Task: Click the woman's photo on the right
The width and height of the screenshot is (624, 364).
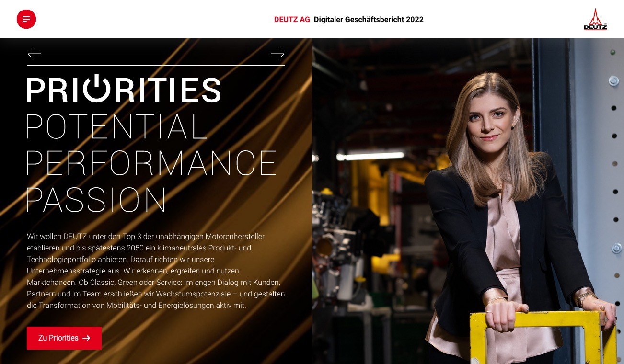Action: pyautogui.click(x=468, y=201)
